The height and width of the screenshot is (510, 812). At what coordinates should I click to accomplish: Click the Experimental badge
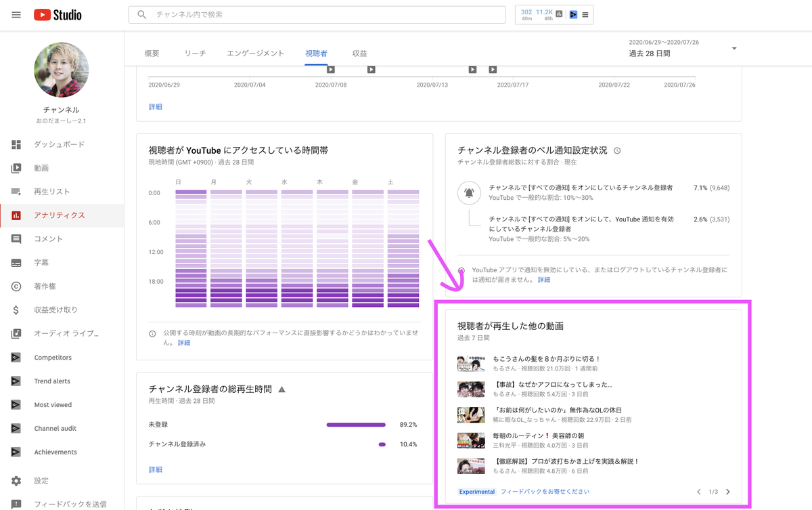coord(477,492)
